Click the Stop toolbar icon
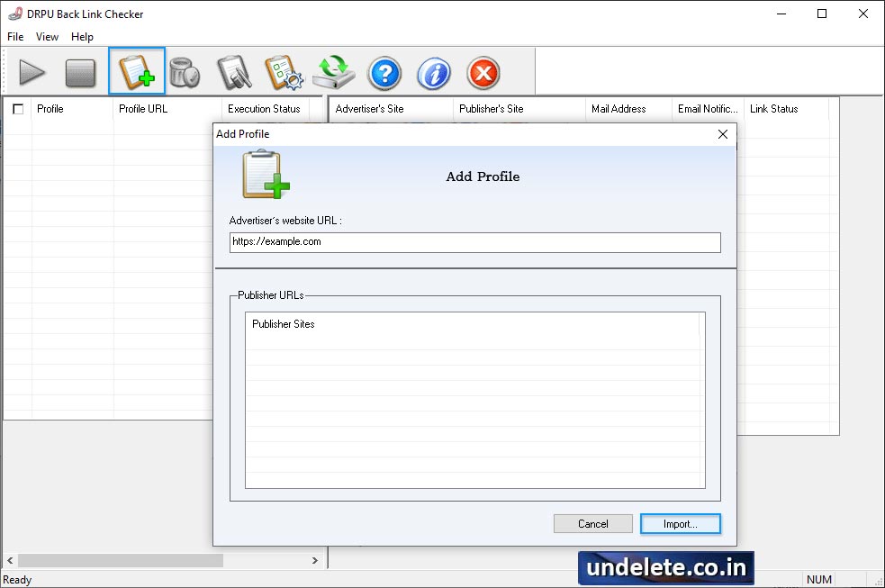This screenshot has height=588, width=885. (x=82, y=73)
